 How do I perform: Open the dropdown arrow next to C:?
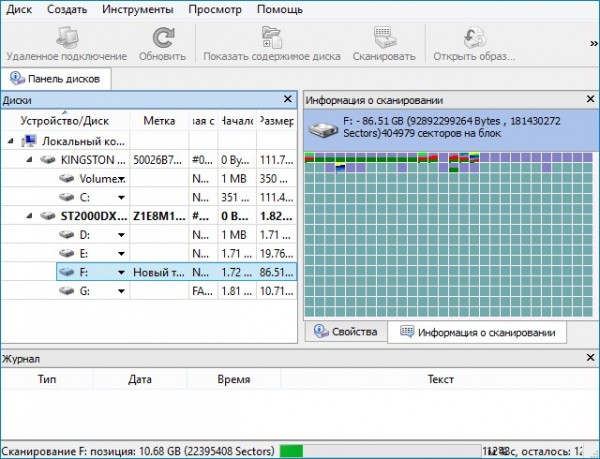[121, 198]
